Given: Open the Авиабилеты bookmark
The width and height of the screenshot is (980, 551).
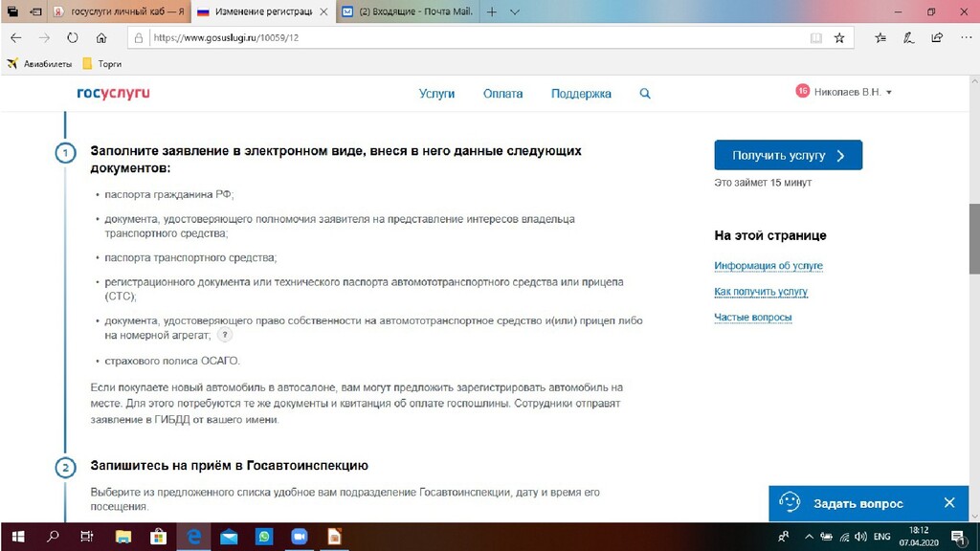Looking at the screenshot, I should click(x=38, y=64).
